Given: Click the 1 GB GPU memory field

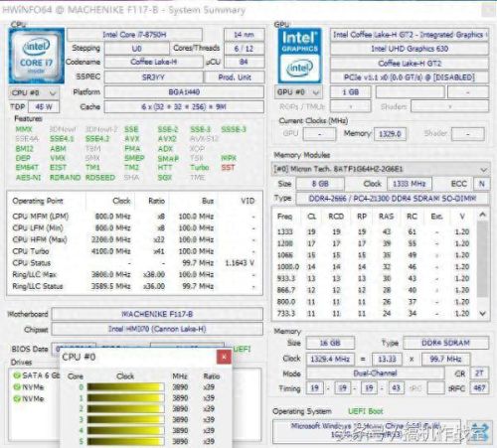Looking at the screenshot, I should point(351,92).
